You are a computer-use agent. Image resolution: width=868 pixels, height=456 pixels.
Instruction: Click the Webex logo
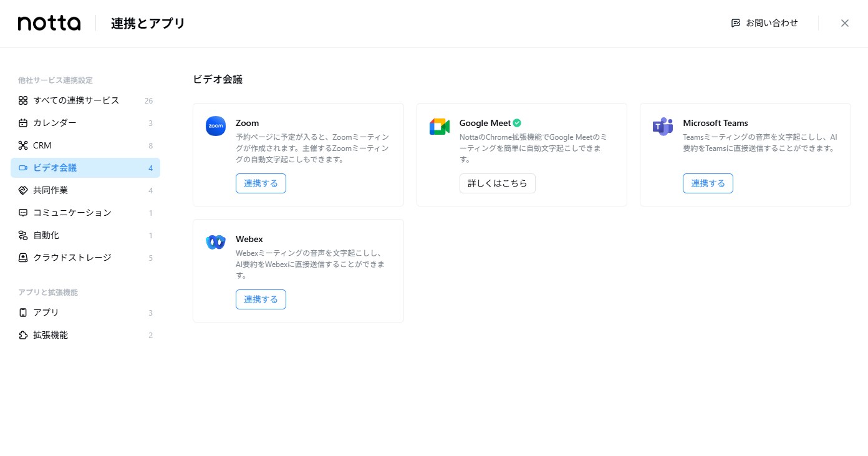click(x=216, y=242)
